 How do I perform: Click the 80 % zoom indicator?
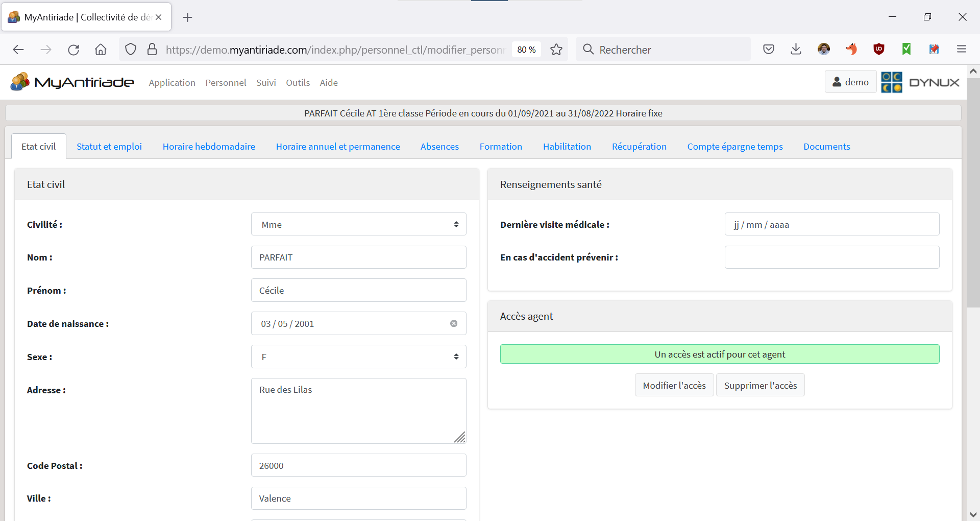[526, 50]
